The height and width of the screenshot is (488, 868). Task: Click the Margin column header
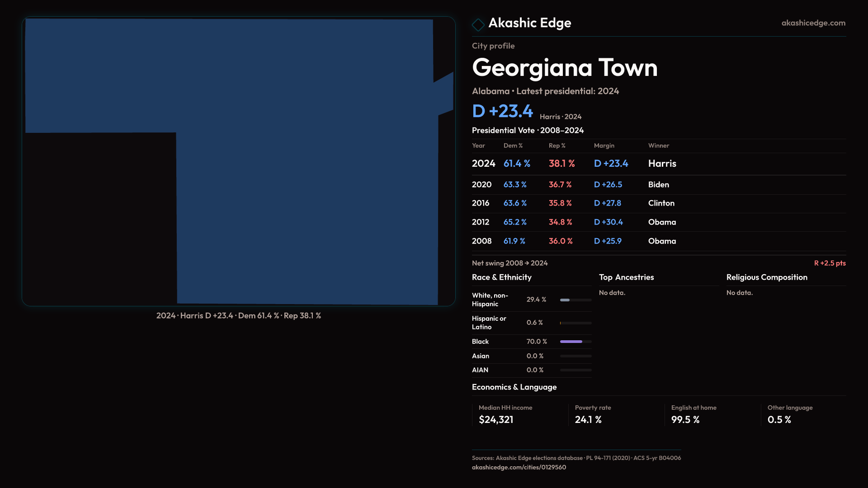(x=604, y=145)
